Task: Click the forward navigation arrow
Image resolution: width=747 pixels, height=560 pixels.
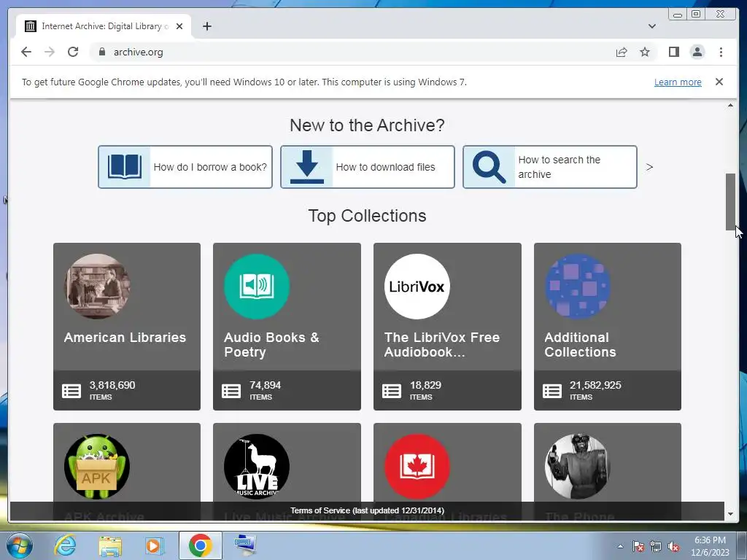Action: [50, 52]
